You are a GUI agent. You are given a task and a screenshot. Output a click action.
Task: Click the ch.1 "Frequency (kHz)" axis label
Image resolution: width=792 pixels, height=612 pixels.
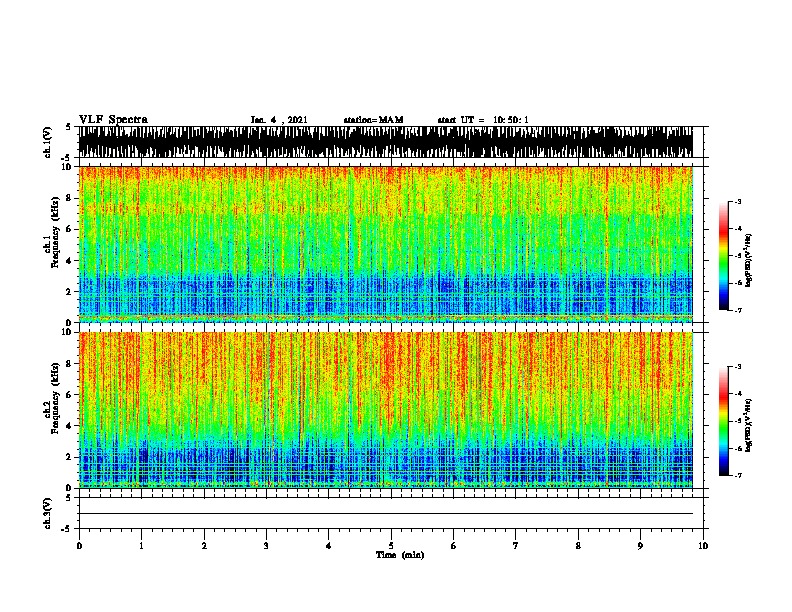pyautogui.click(x=55, y=232)
